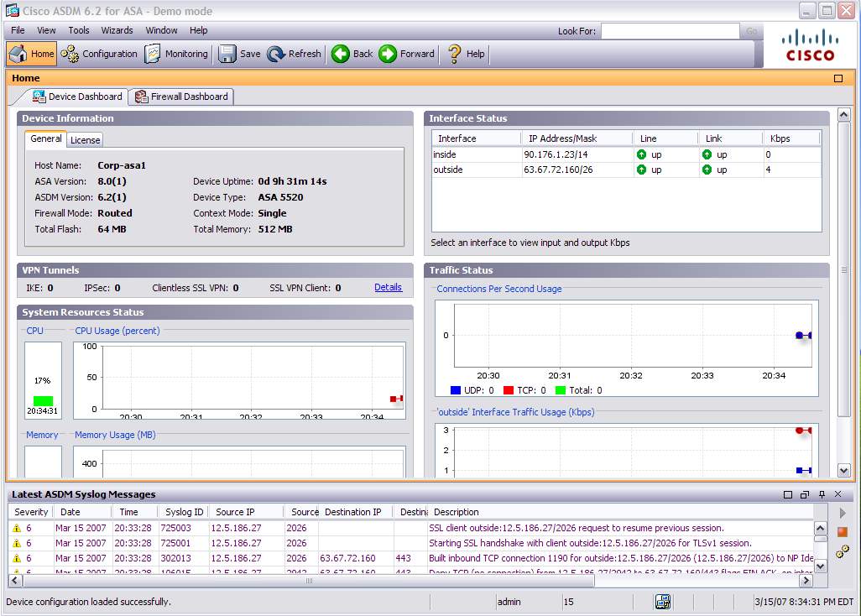Click the syslog table vertical scroll down arrow
The image size is (861, 616).
[x=820, y=566]
